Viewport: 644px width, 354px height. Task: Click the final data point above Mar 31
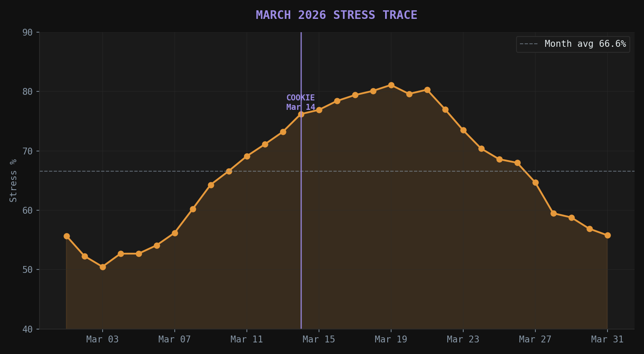click(608, 236)
